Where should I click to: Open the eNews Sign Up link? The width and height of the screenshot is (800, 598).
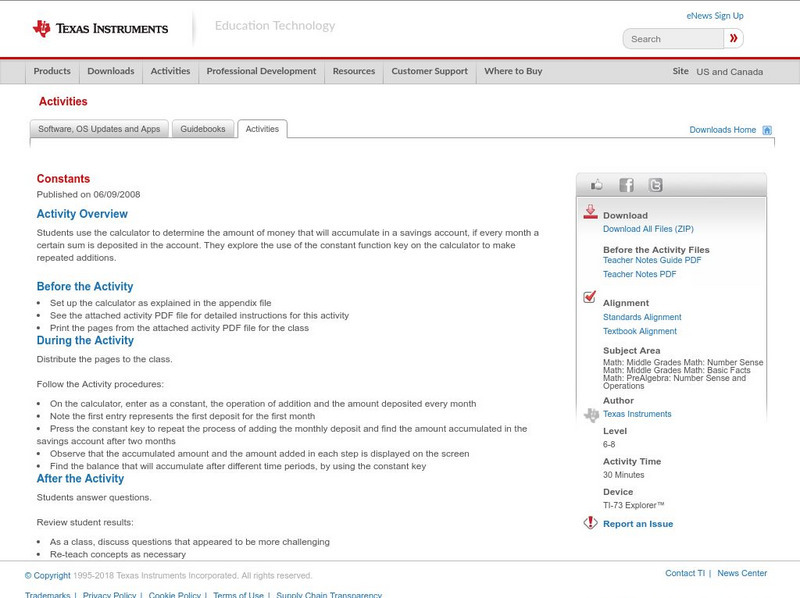click(x=715, y=16)
